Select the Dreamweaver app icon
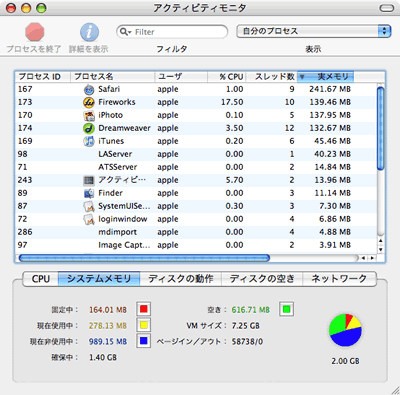The height and width of the screenshot is (395, 400). (89, 128)
